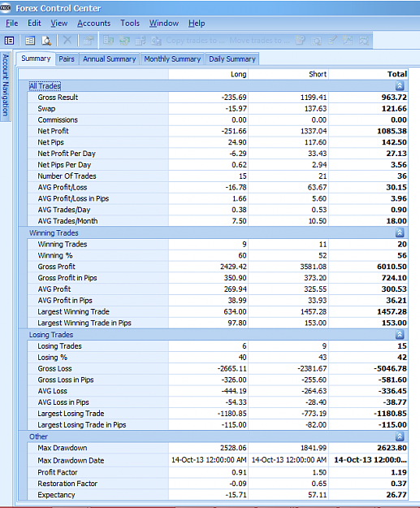
Task: Click the Commissions row label
Action: 58,119
